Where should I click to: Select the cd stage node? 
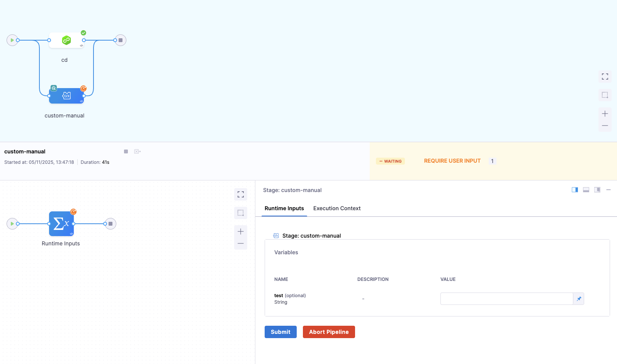66,40
